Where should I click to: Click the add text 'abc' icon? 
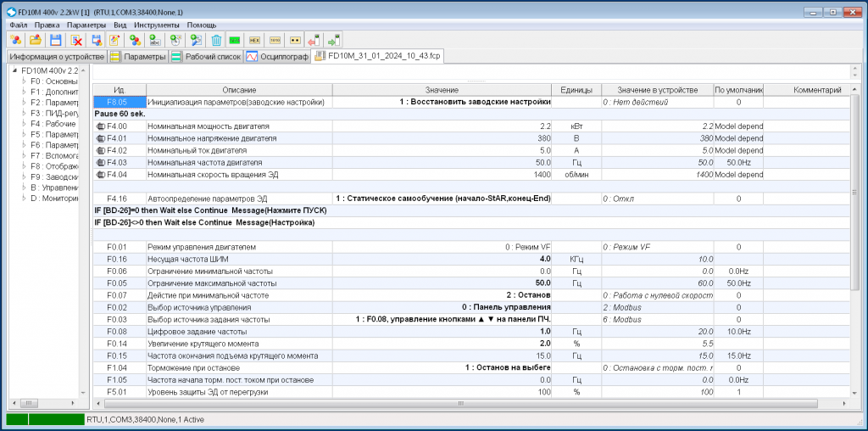pos(156,40)
